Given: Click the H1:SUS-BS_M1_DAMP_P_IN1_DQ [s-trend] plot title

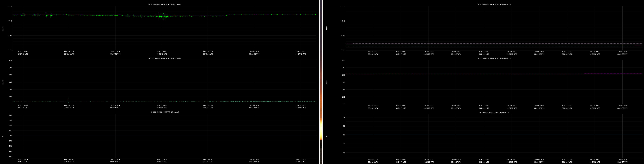Looking at the screenshot, I should pyautogui.click(x=164, y=4).
